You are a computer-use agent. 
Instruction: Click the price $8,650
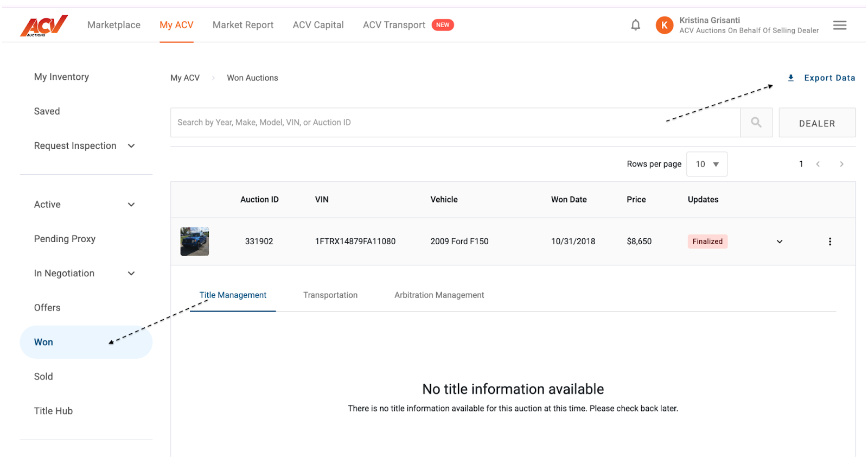click(x=639, y=242)
